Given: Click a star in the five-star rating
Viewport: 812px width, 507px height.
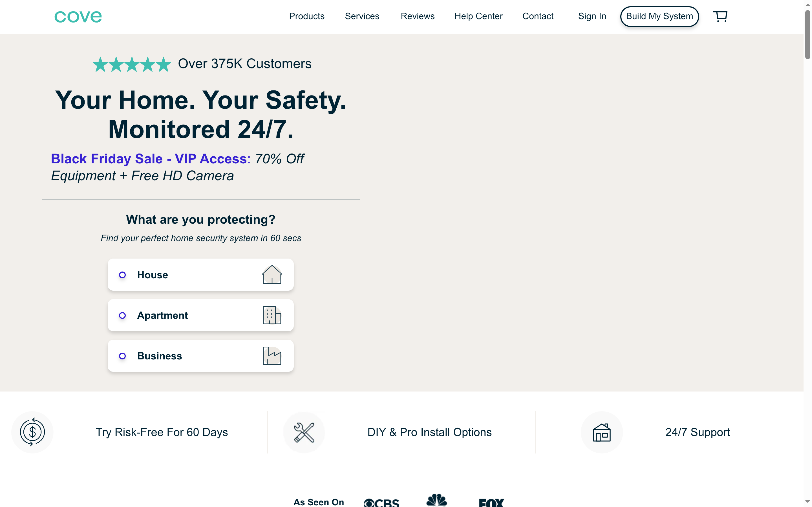Looking at the screenshot, I should 132,64.
